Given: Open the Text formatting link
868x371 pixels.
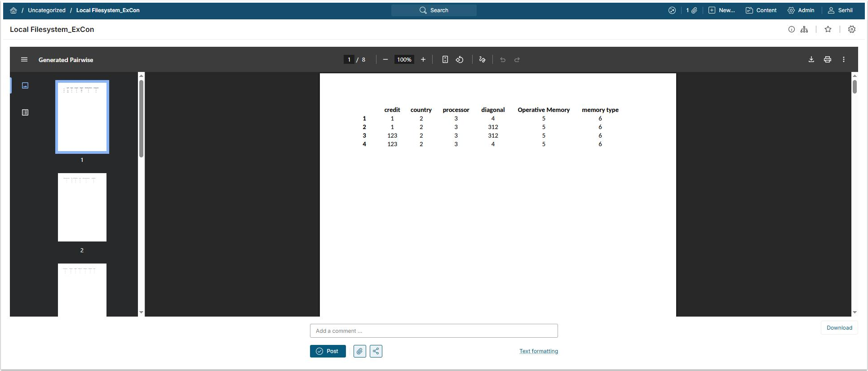Looking at the screenshot, I should coord(538,351).
